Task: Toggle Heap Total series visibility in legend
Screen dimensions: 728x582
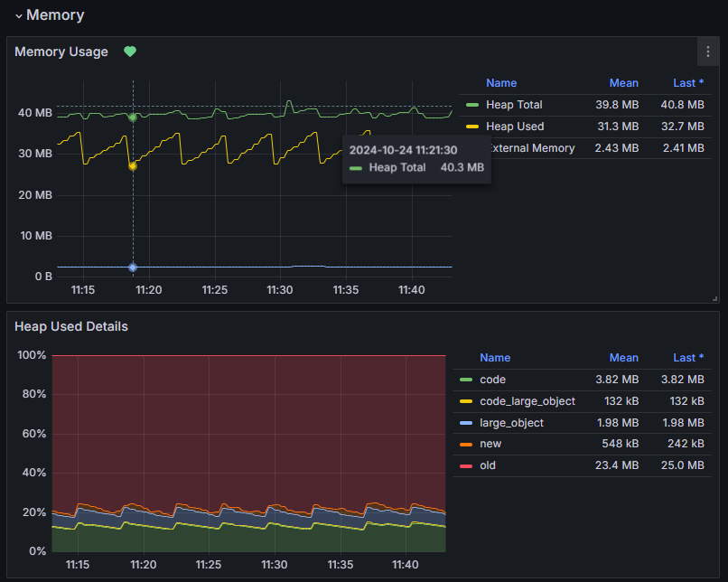Action: point(514,105)
